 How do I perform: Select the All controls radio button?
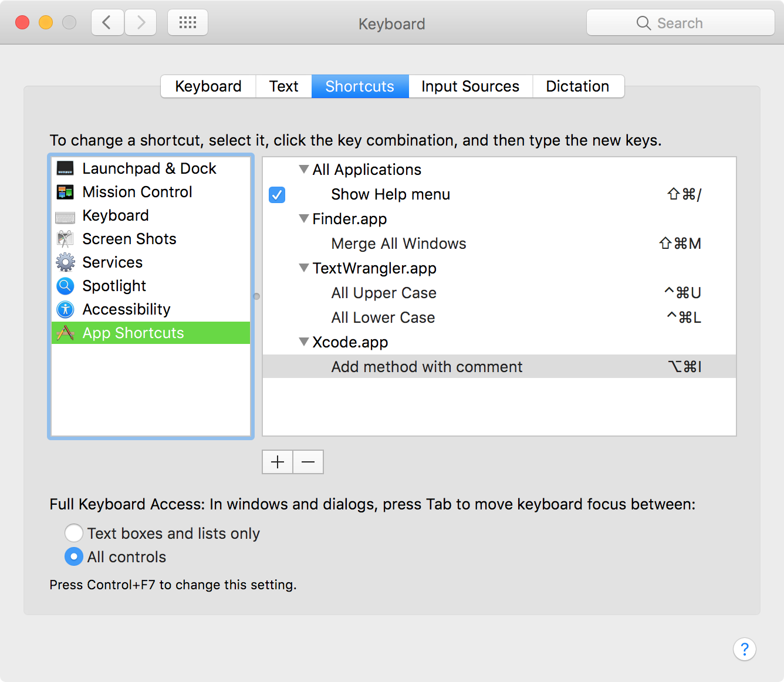point(74,556)
